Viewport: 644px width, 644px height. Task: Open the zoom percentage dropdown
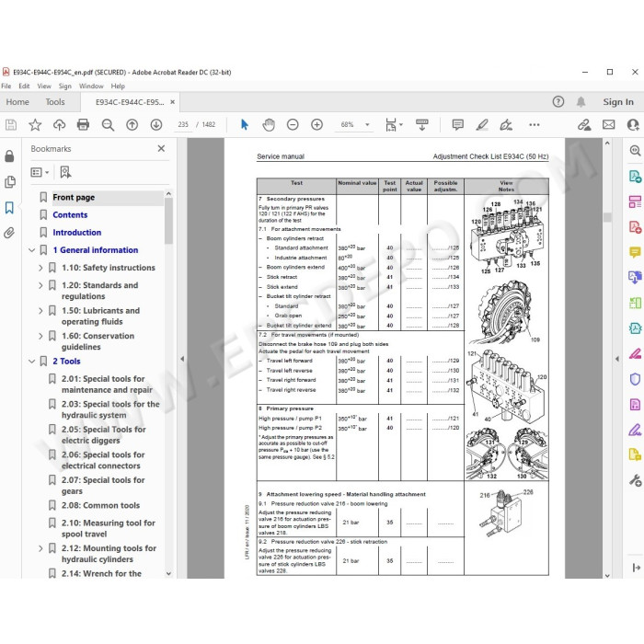point(367,124)
